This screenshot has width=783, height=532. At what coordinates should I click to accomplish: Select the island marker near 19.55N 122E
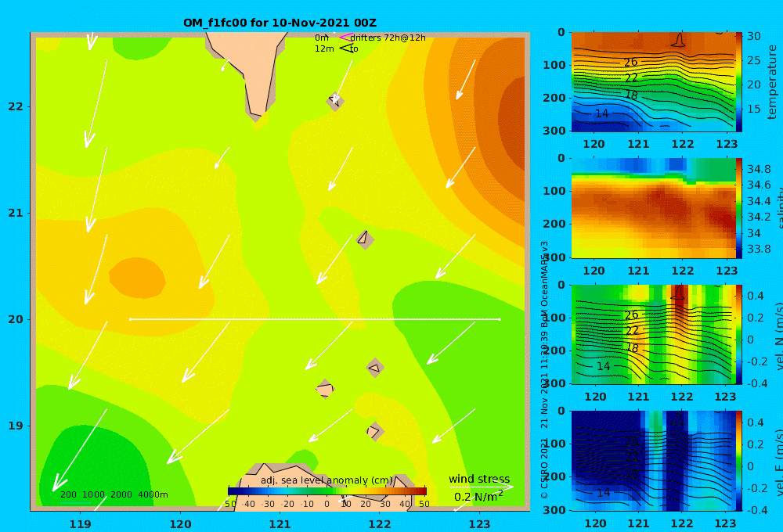pos(375,368)
